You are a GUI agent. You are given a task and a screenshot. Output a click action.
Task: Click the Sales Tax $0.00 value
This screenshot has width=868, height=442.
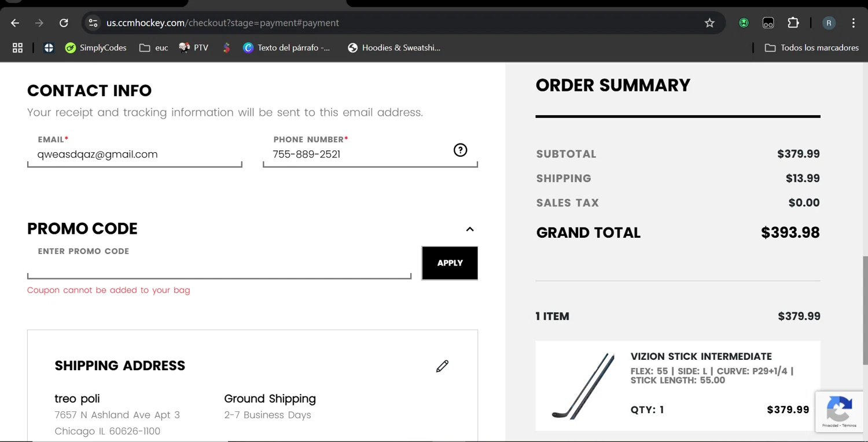[x=804, y=203]
